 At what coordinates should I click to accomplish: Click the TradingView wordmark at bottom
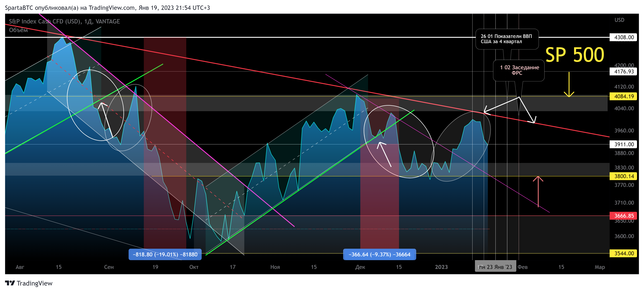(x=35, y=283)
